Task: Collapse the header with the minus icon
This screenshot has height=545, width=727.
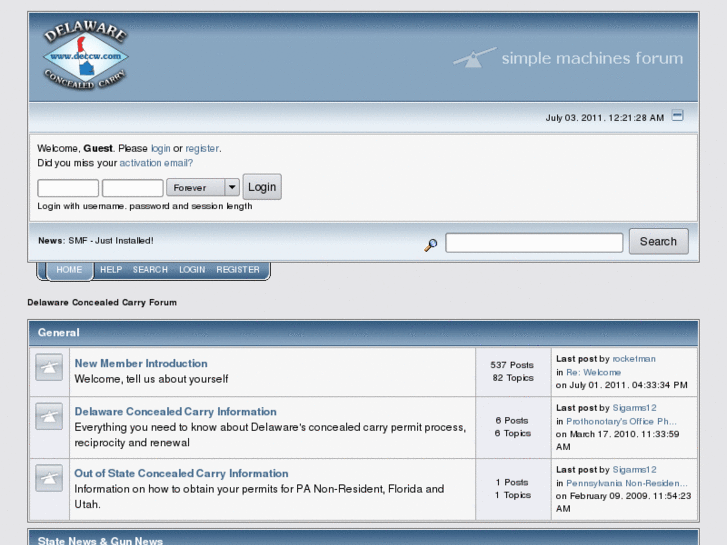Action: tap(677, 115)
